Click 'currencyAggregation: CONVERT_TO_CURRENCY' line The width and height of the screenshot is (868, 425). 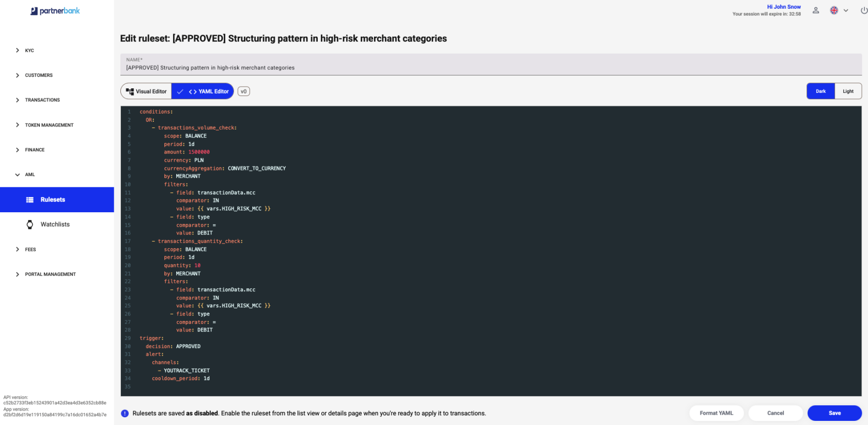pyautogui.click(x=225, y=168)
